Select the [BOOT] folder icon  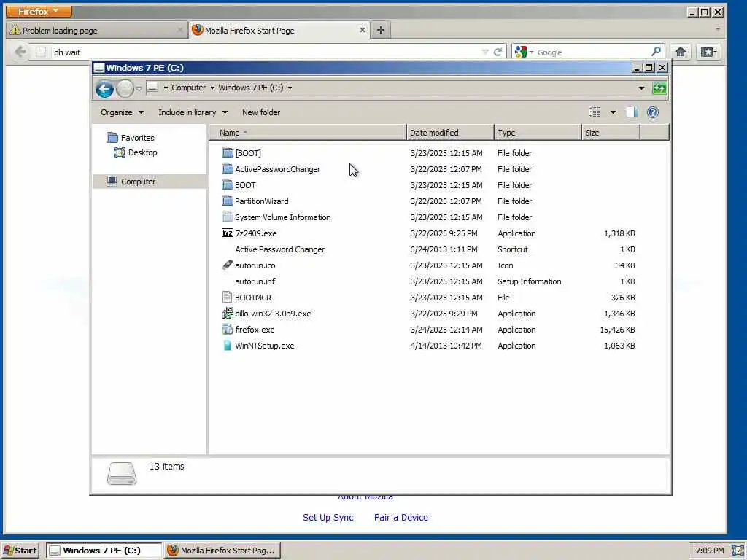(x=228, y=152)
